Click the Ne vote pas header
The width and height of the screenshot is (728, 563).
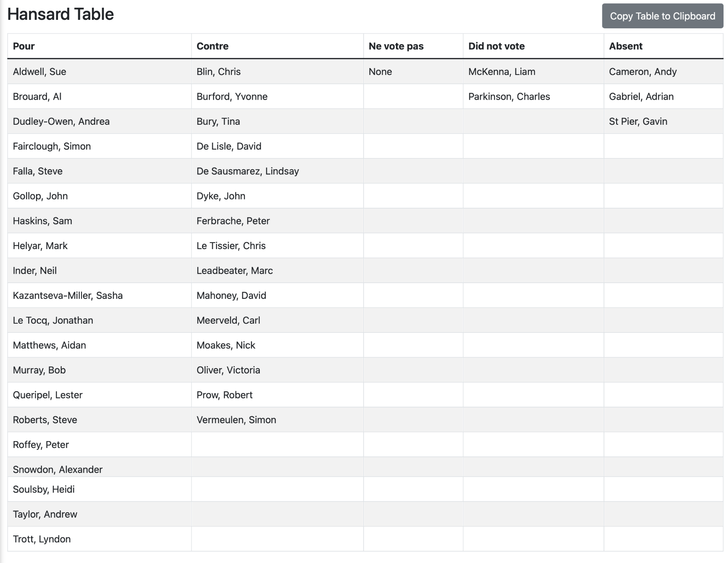[413, 46]
